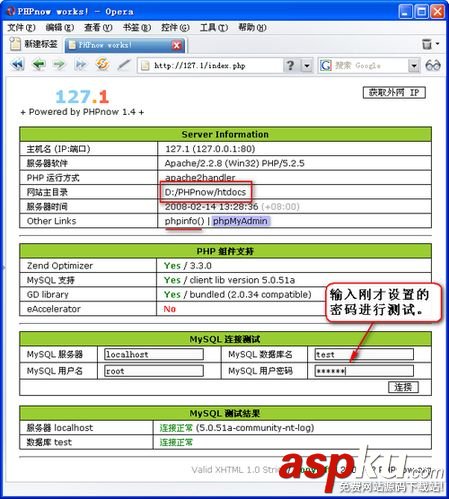Open the address bar history dropdown

tap(307, 66)
